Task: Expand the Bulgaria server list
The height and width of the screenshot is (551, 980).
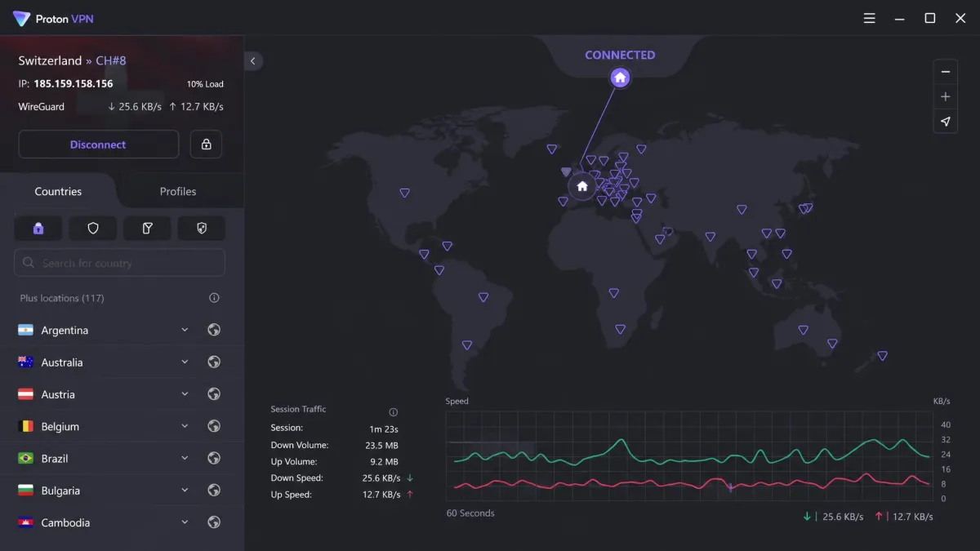Action: coord(185,491)
